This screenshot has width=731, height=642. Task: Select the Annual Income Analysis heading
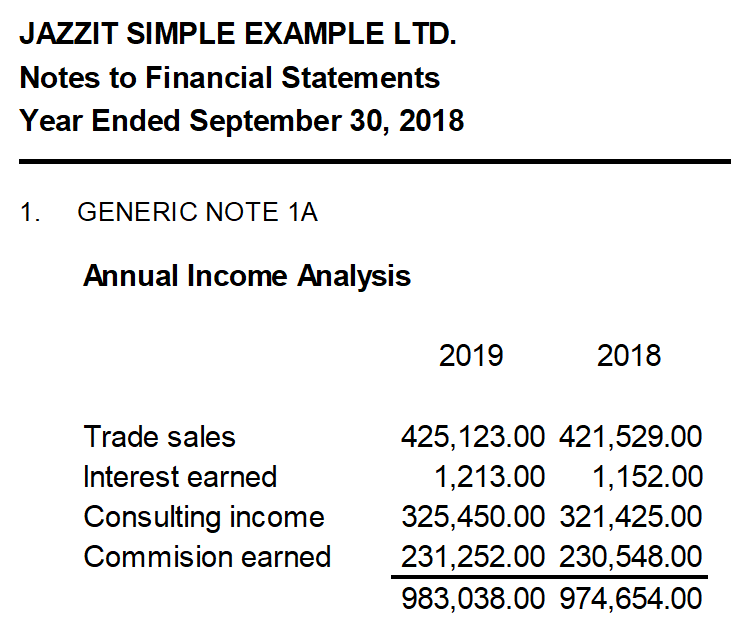(247, 276)
